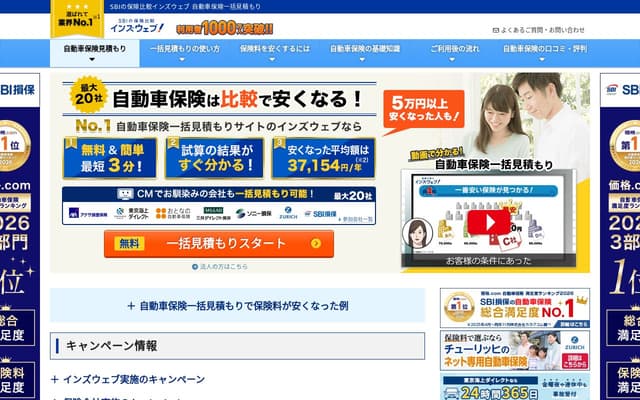Open the 一括見積もりの使い方 dropdown menu
The width and height of the screenshot is (640, 400).
click(184, 53)
